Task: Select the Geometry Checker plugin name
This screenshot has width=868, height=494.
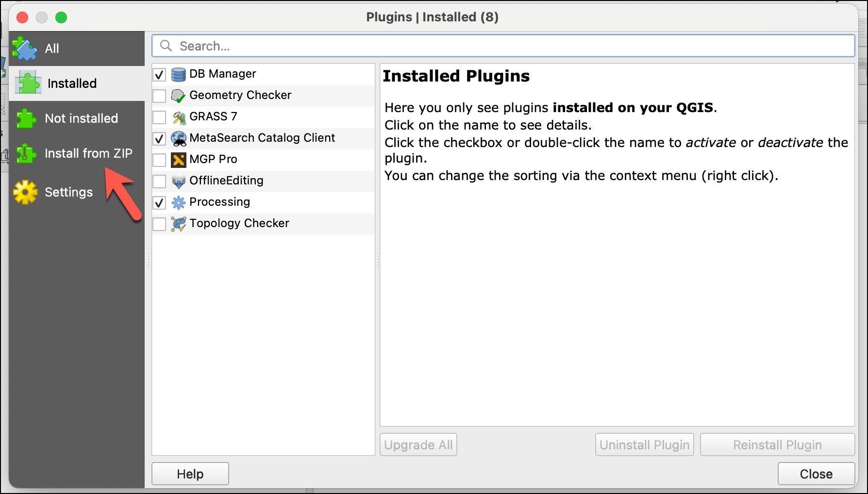Action: [x=240, y=95]
